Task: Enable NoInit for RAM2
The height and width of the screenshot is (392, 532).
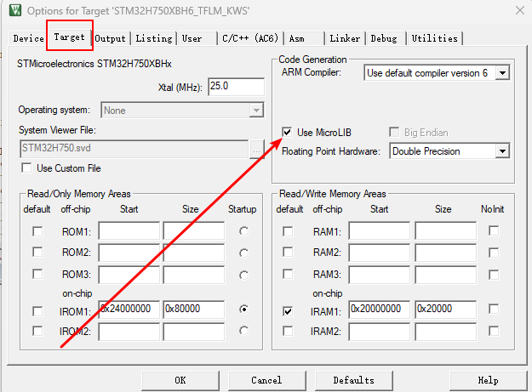Action: [494, 253]
